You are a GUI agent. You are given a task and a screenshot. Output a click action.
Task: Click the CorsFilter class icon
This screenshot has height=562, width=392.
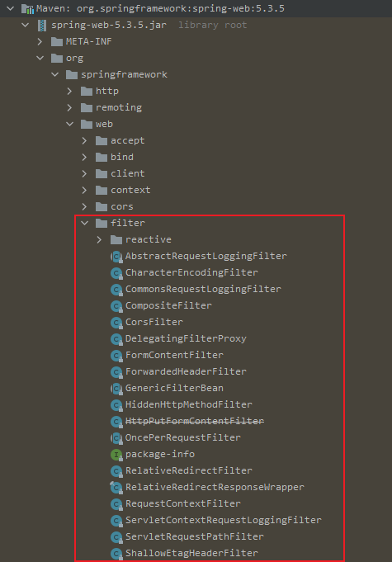click(x=116, y=322)
